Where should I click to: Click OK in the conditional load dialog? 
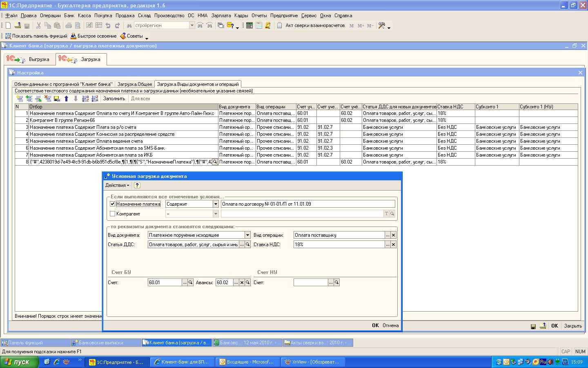coord(375,325)
